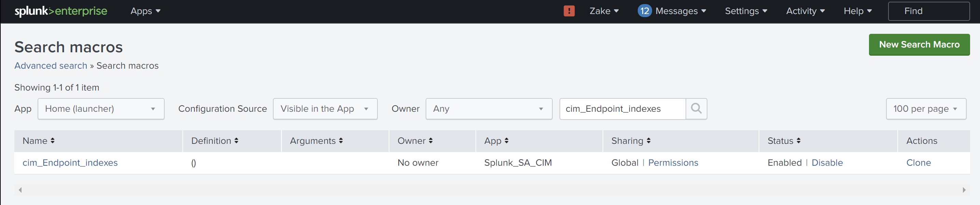Click the red alert warning icon
This screenshot has height=205, width=980.
pyautogui.click(x=569, y=11)
